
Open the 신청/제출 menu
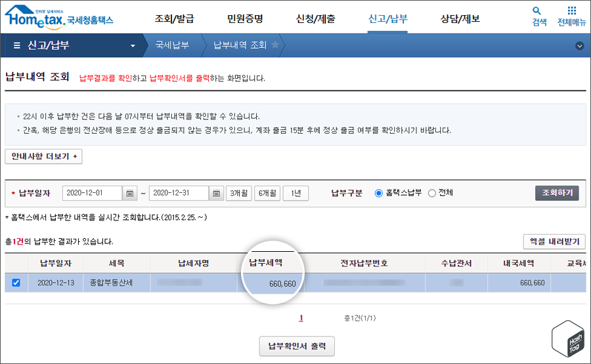click(315, 18)
